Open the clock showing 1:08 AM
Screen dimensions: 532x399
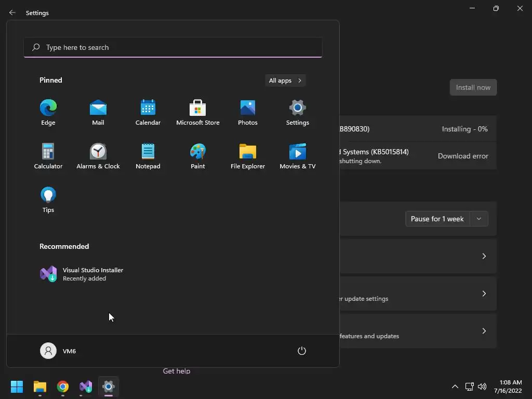tap(508, 387)
